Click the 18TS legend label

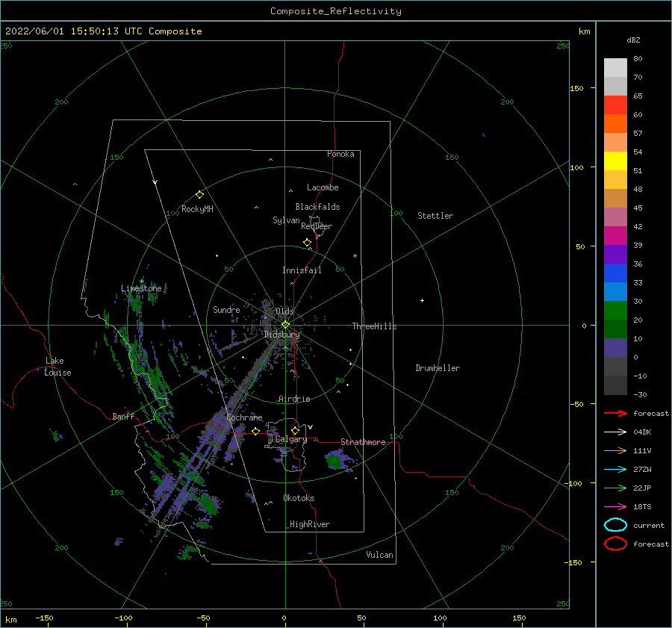(642, 507)
